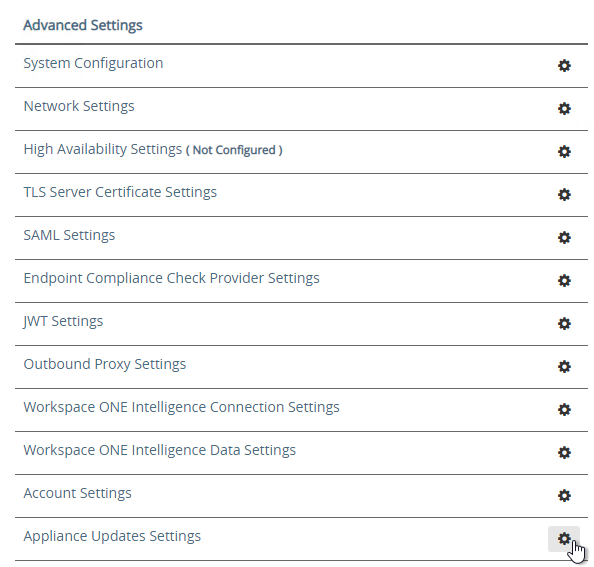Select Outbound Proxy Settings text
The image size is (594, 567).
click(105, 364)
